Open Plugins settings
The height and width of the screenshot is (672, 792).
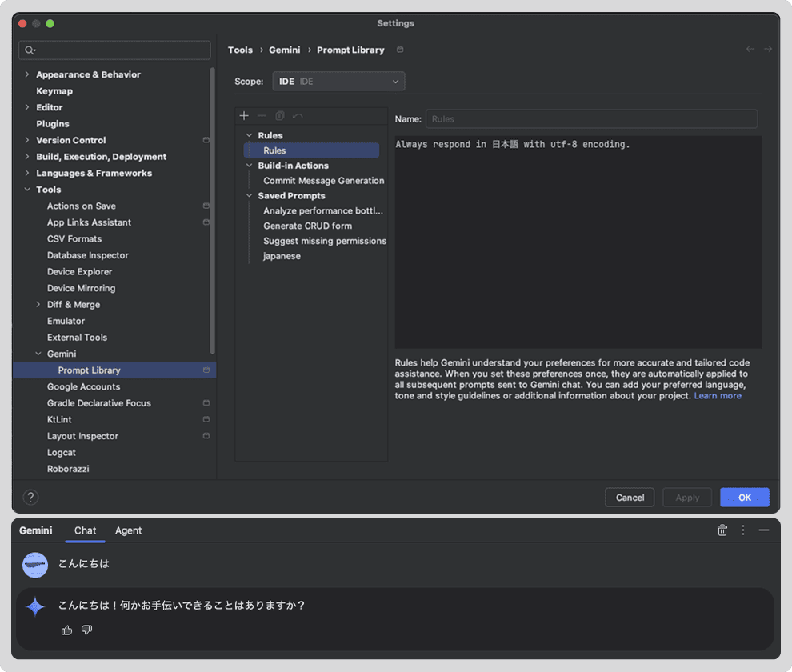click(x=53, y=124)
